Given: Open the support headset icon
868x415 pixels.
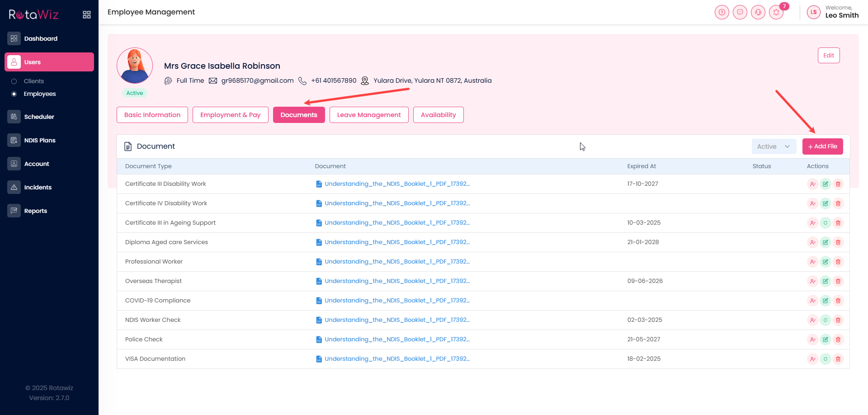Looking at the screenshot, I should (x=758, y=12).
